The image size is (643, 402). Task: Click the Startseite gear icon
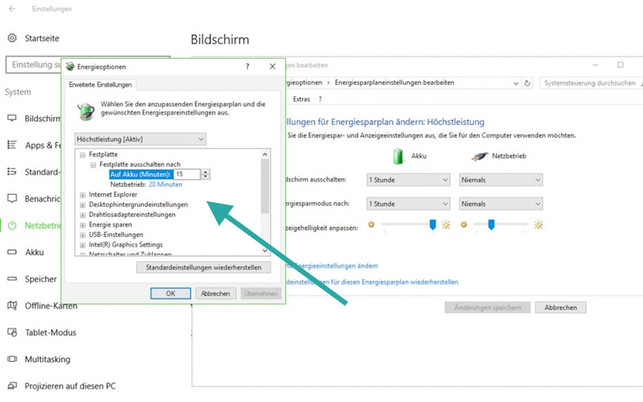click(x=14, y=38)
